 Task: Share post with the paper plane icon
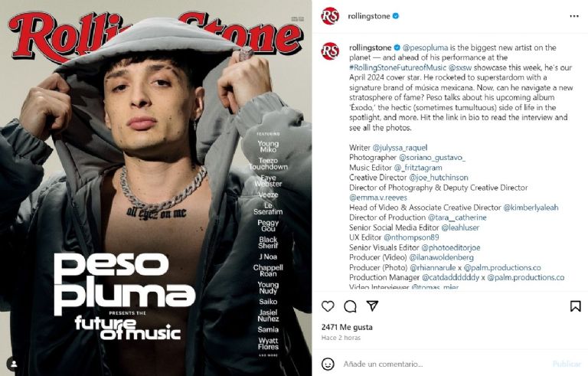pos(372,306)
